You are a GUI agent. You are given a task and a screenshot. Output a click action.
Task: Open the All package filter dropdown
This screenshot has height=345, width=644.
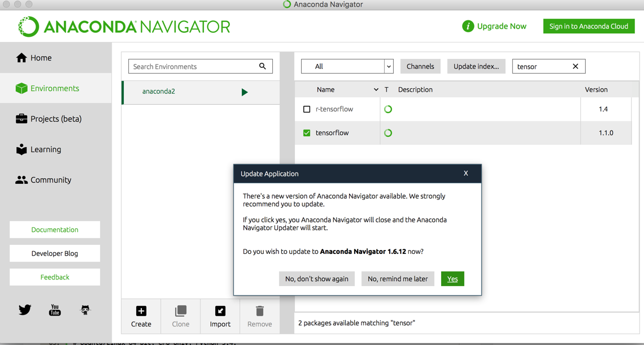pos(347,66)
